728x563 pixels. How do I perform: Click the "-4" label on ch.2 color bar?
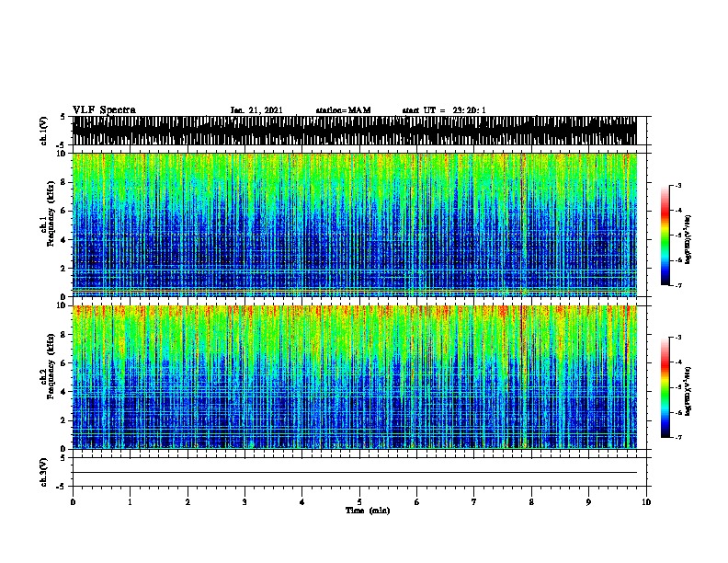(677, 362)
